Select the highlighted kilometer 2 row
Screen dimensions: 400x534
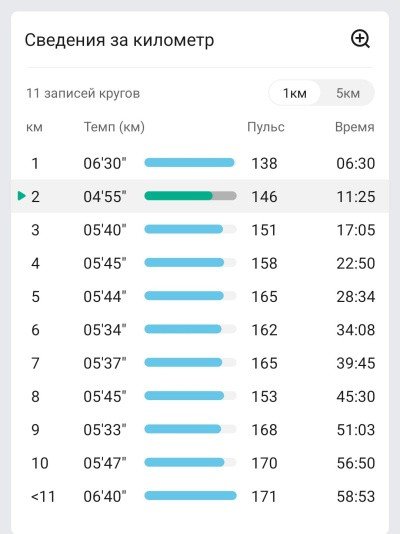(x=200, y=197)
